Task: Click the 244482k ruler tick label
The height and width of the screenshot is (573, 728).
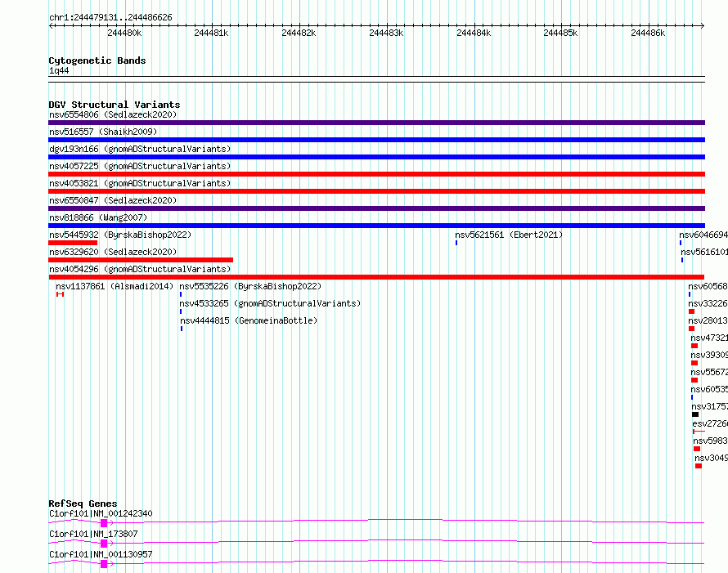Action: (299, 33)
